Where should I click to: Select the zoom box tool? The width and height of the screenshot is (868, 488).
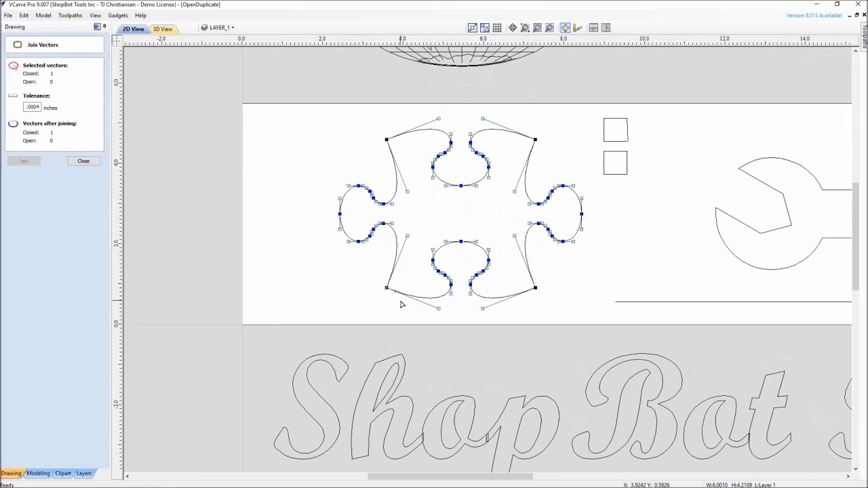(525, 28)
